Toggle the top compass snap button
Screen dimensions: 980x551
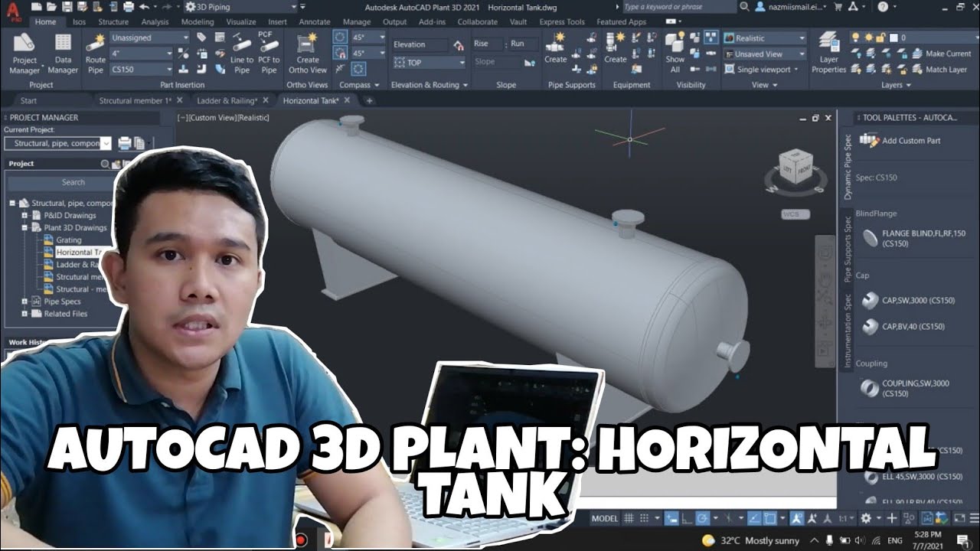click(340, 37)
